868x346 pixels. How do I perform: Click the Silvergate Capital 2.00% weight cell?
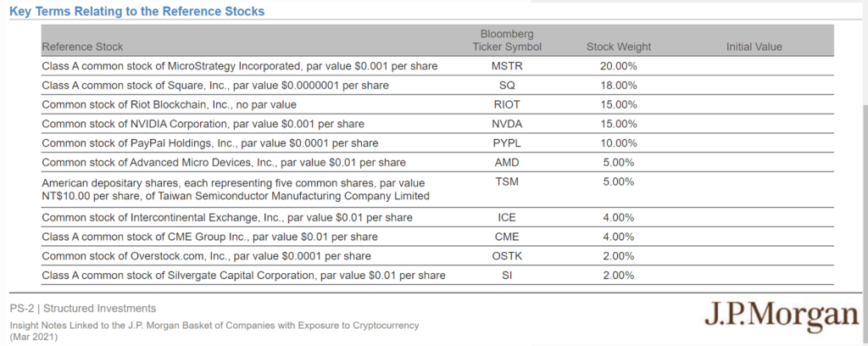[x=611, y=276]
